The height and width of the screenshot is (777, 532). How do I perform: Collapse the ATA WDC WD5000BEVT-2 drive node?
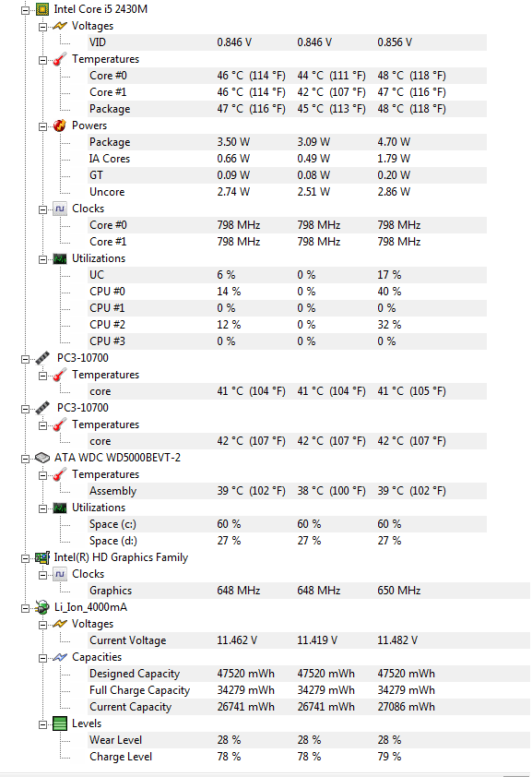[25, 459]
